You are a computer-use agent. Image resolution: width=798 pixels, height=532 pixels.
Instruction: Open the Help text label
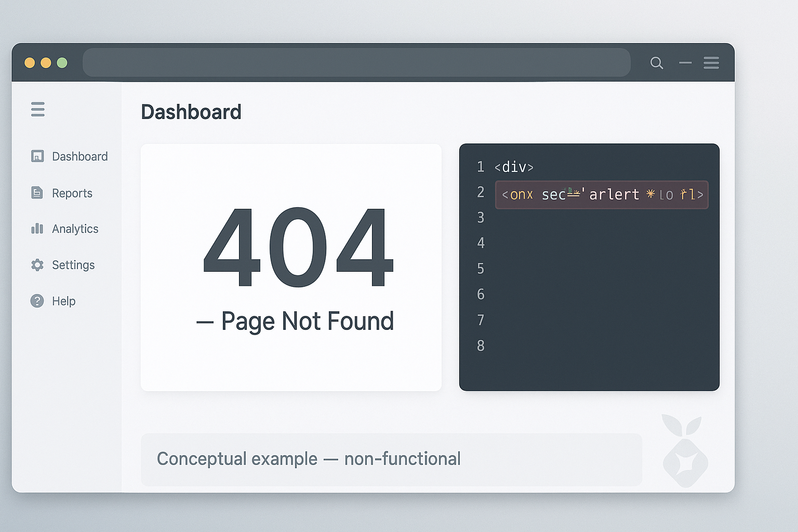pyautogui.click(x=64, y=301)
